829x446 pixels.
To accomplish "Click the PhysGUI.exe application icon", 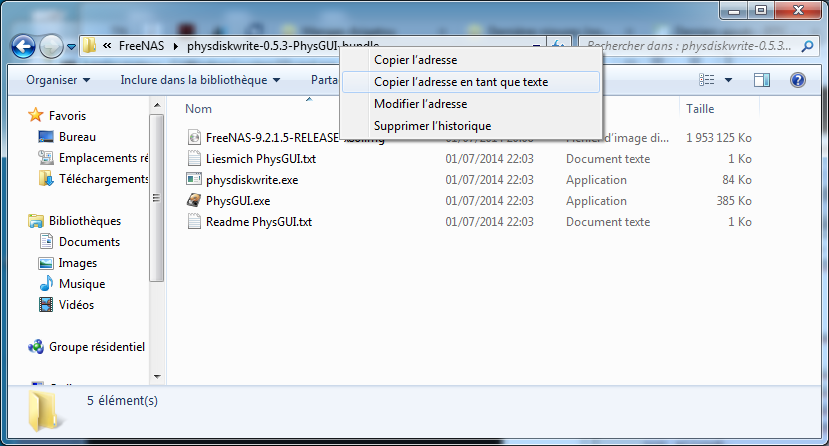I will coord(195,201).
